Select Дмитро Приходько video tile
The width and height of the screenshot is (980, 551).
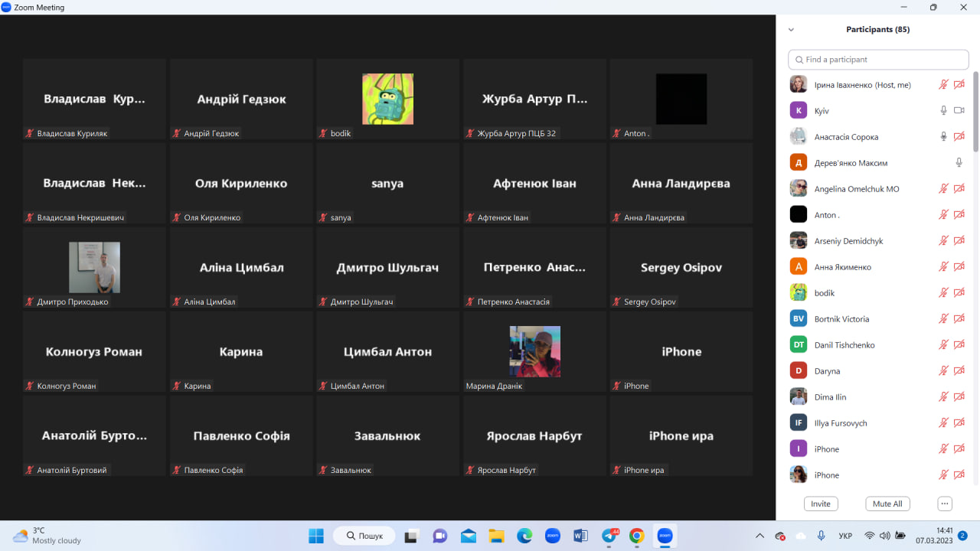coord(94,268)
